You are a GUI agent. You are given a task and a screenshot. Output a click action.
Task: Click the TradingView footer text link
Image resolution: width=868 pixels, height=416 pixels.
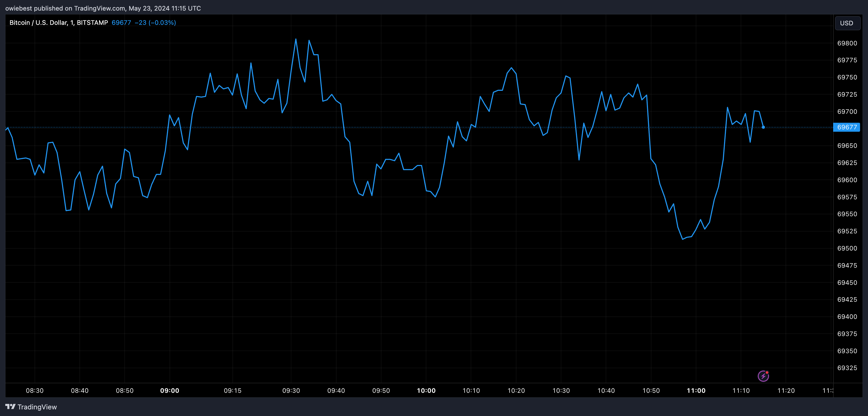37,407
